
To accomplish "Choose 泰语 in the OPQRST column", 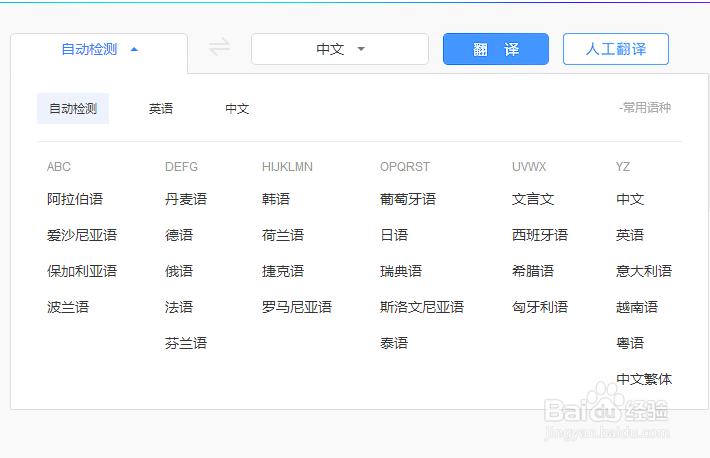I will pyautogui.click(x=394, y=343).
